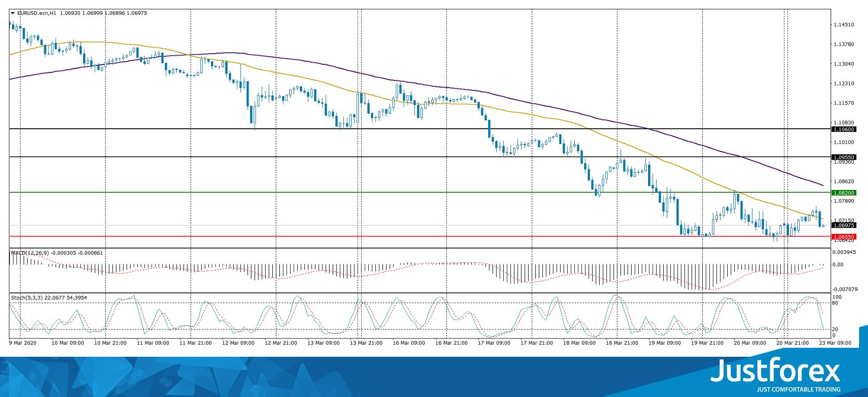868x397 pixels.
Task: Click the EURUSD.ecn,H1 chart title text
Action: pyautogui.click(x=37, y=13)
